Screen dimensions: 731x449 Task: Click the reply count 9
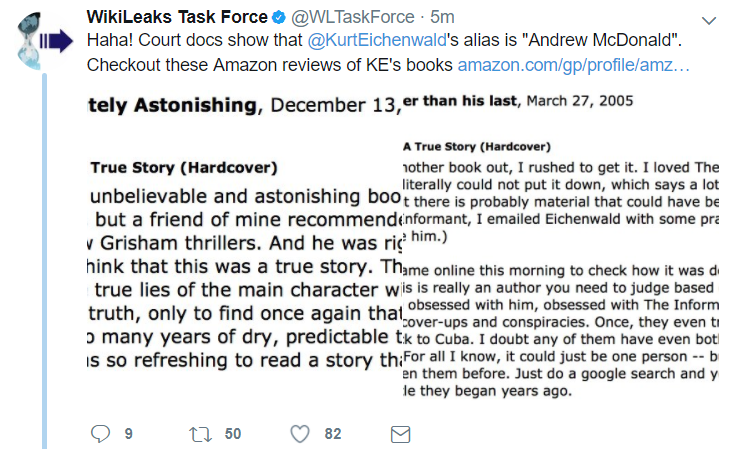click(x=129, y=434)
